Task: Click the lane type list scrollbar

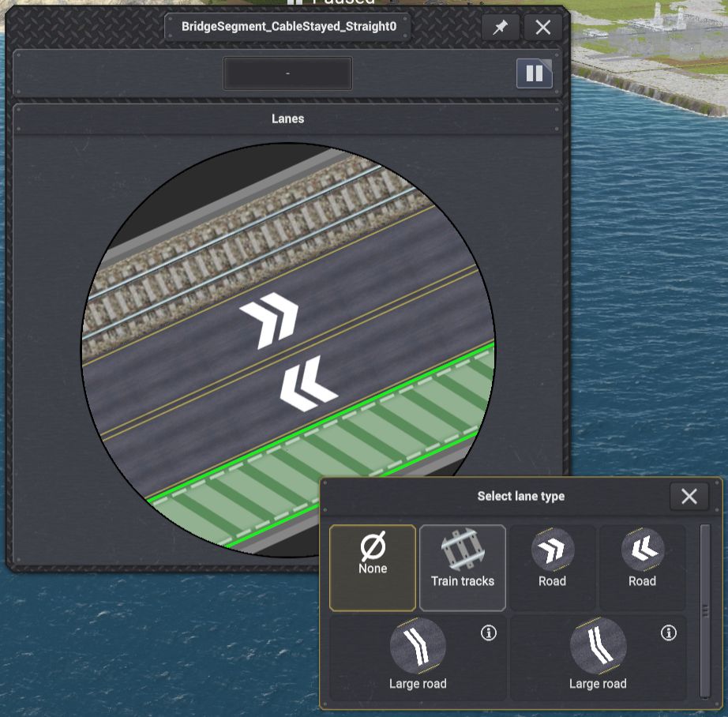Action: [705, 610]
